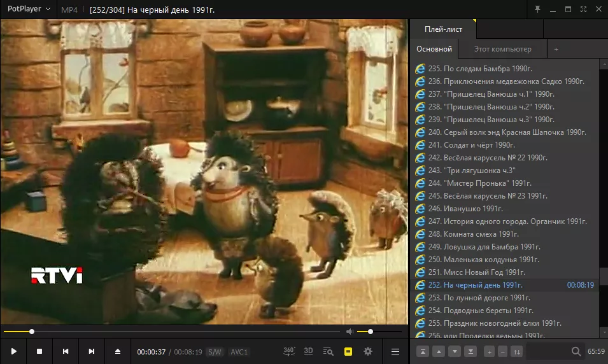Toggle S/W decoder mode
The image size is (608, 364).
[x=215, y=352]
